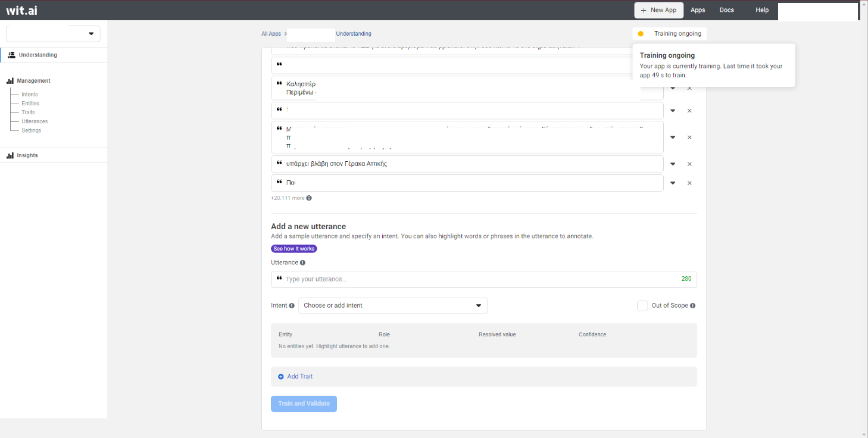Open the Management section
The width and height of the screenshot is (868, 438).
click(29, 80)
